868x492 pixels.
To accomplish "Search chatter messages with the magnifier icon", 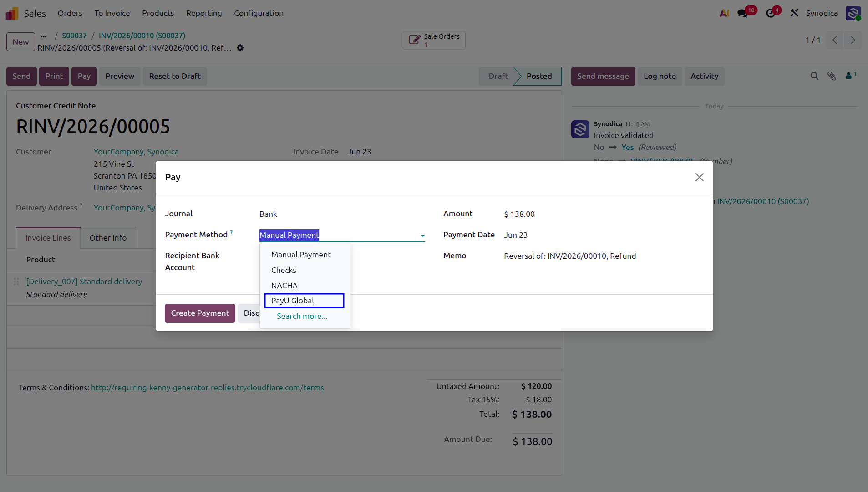I will tap(814, 76).
